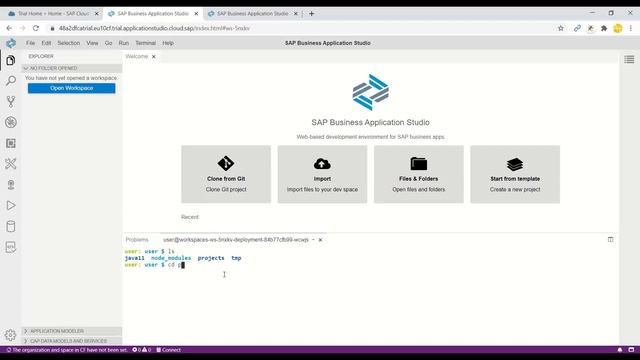Close the terminal tab

pyautogui.click(x=320, y=240)
